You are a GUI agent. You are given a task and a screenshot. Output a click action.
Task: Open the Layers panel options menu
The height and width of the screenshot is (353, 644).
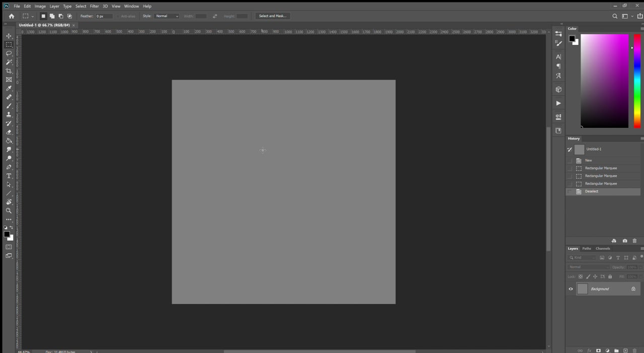pyautogui.click(x=641, y=248)
